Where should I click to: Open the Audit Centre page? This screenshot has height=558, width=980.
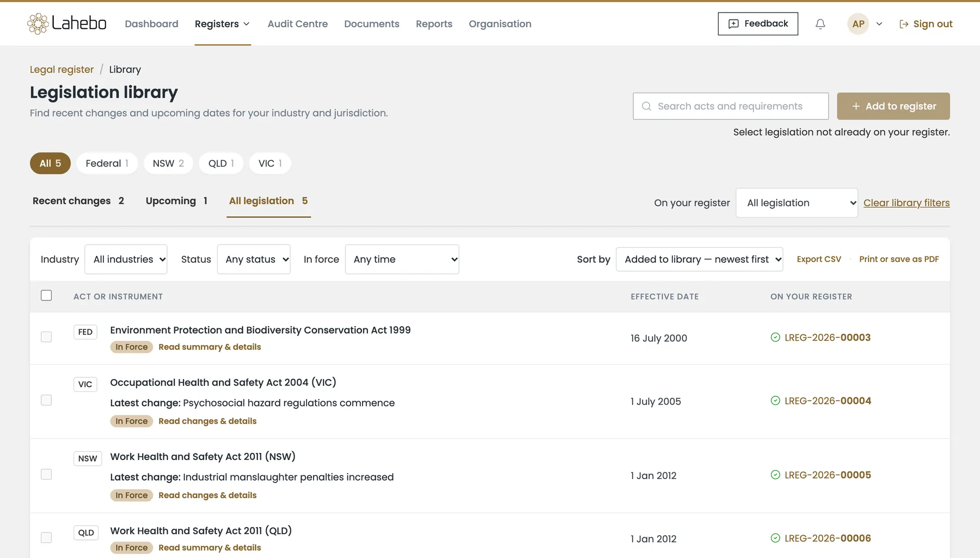[298, 24]
